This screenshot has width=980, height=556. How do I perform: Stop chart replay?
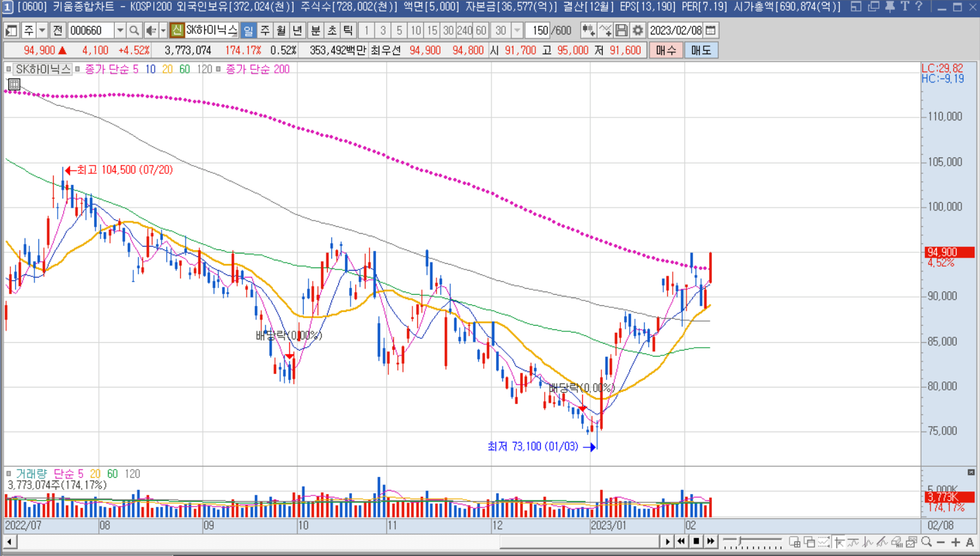(x=696, y=542)
